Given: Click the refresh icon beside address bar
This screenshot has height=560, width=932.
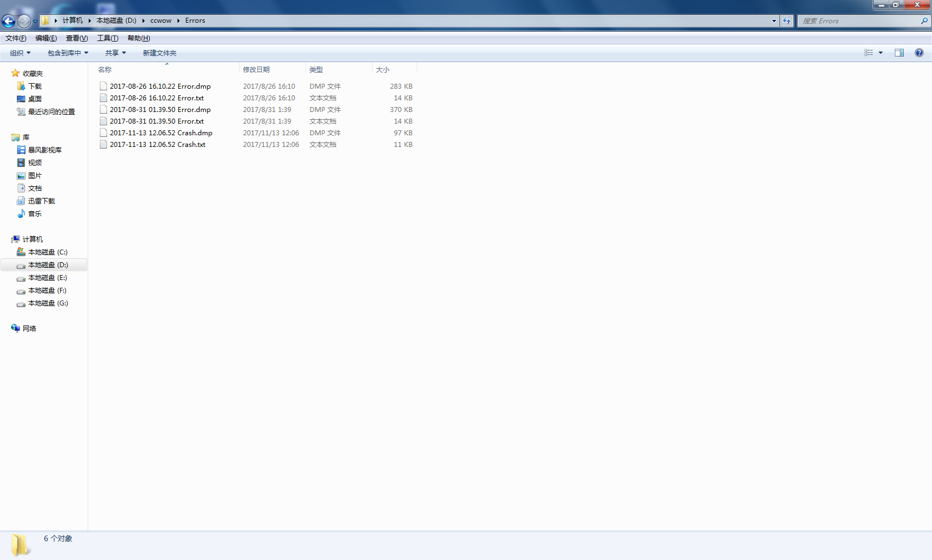Looking at the screenshot, I should 787,21.
